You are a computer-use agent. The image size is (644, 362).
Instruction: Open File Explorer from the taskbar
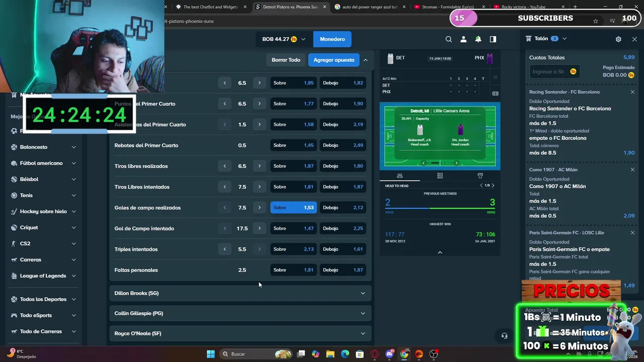[x=330, y=354]
